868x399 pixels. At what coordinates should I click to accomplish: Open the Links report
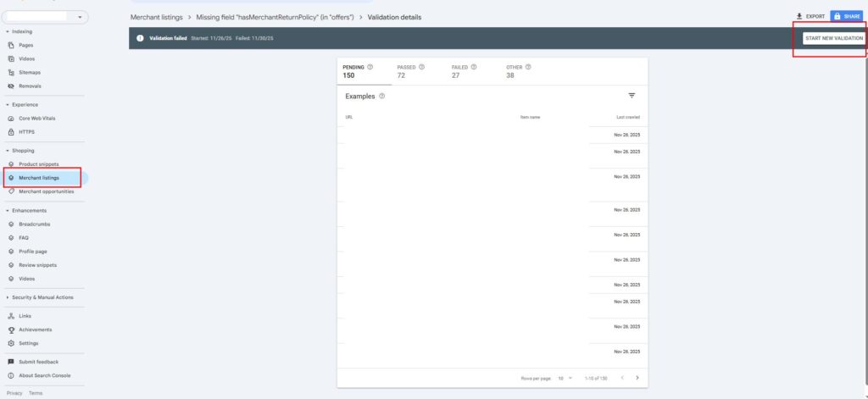point(25,316)
